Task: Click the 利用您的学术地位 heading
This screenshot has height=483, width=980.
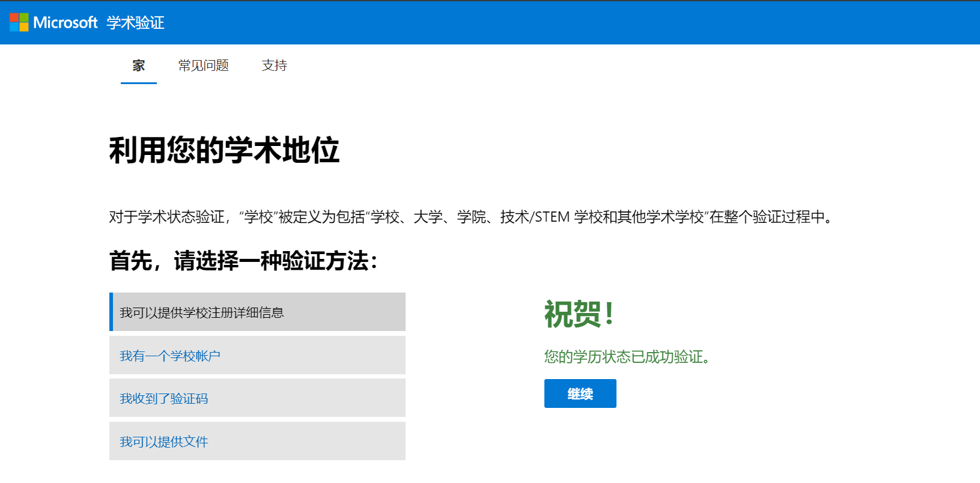Action: point(224,150)
